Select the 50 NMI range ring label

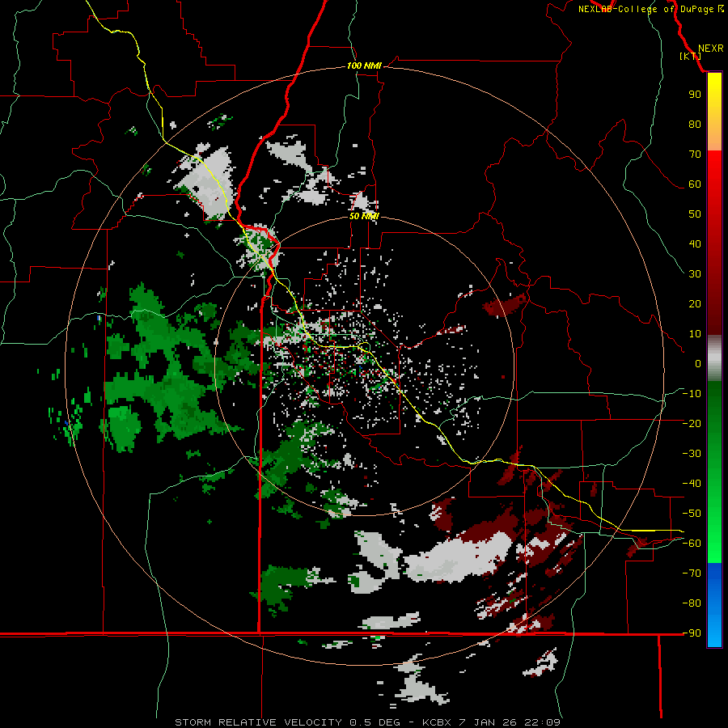pyautogui.click(x=364, y=216)
